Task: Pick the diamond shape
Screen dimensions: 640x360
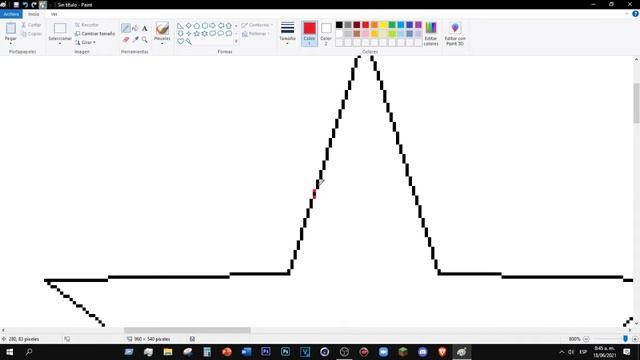Action: [189, 26]
